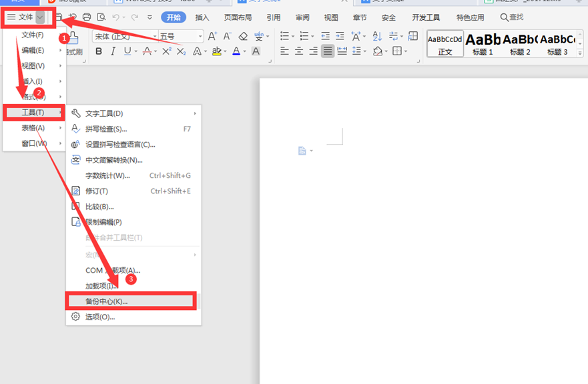Click the paragraph shading bucket icon

click(x=378, y=51)
